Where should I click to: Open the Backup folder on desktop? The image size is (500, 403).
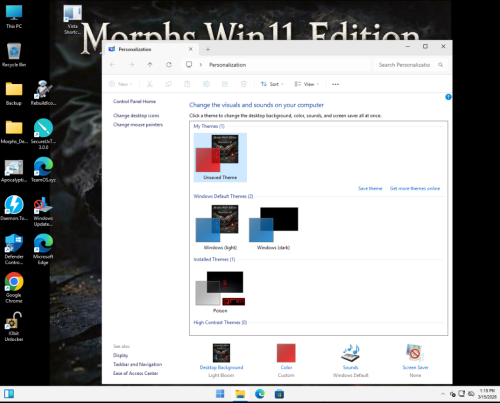coord(14,93)
